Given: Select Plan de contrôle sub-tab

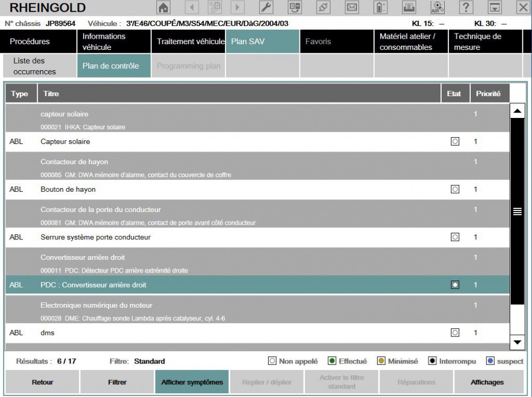Looking at the screenshot, I should click(114, 66).
